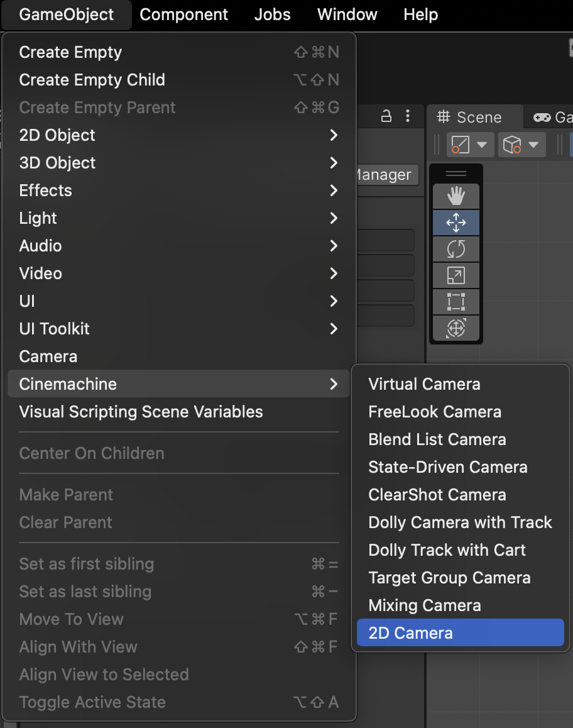Select the Rotate tool
573x728 pixels.
pos(456,249)
